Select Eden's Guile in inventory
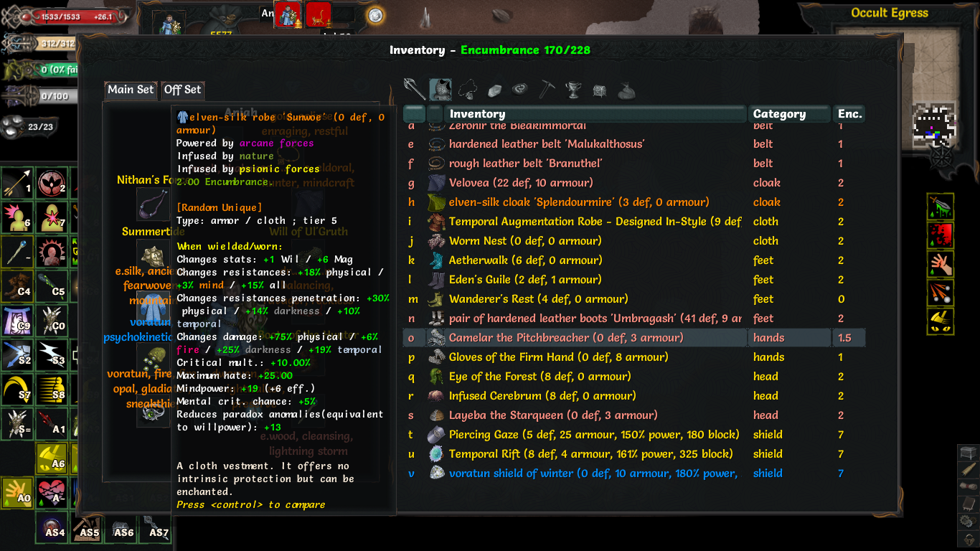Screen dimensions: 980x551 point(634,280)
